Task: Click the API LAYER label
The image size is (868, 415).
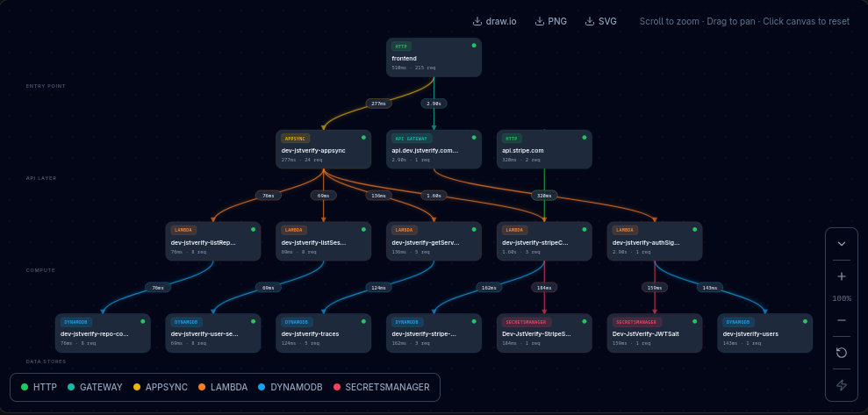Action: tap(41, 178)
